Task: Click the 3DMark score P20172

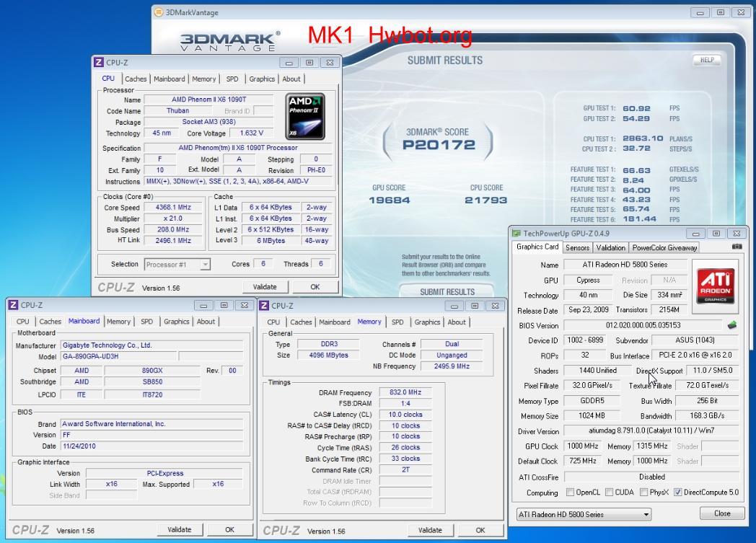Action: [x=439, y=144]
